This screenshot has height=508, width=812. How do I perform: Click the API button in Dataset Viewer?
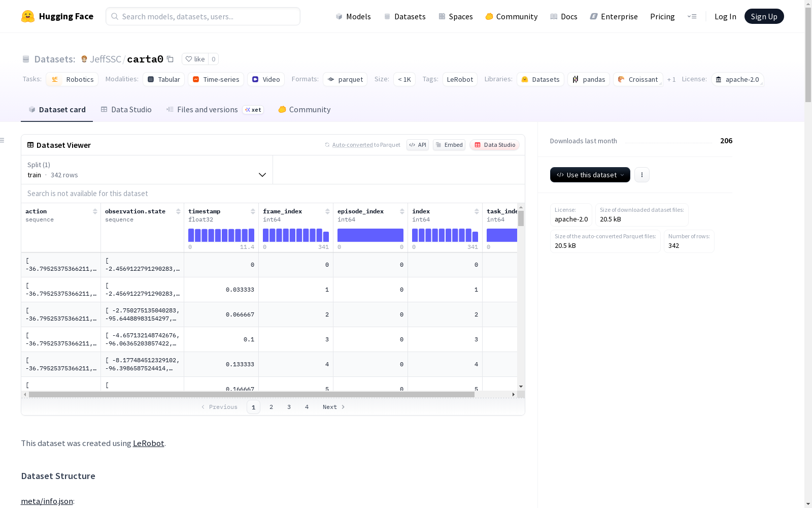[x=418, y=145]
